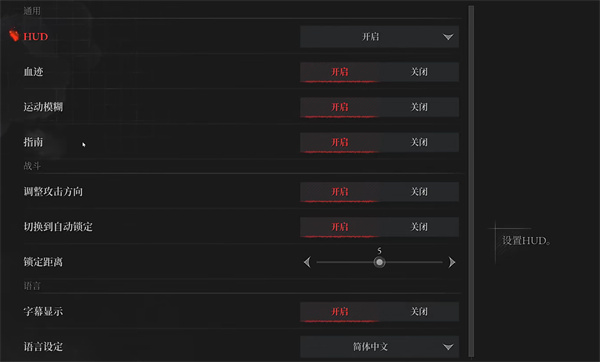Select the 语言设定 row label
The width and height of the screenshot is (600, 362).
pyautogui.click(x=43, y=347)
